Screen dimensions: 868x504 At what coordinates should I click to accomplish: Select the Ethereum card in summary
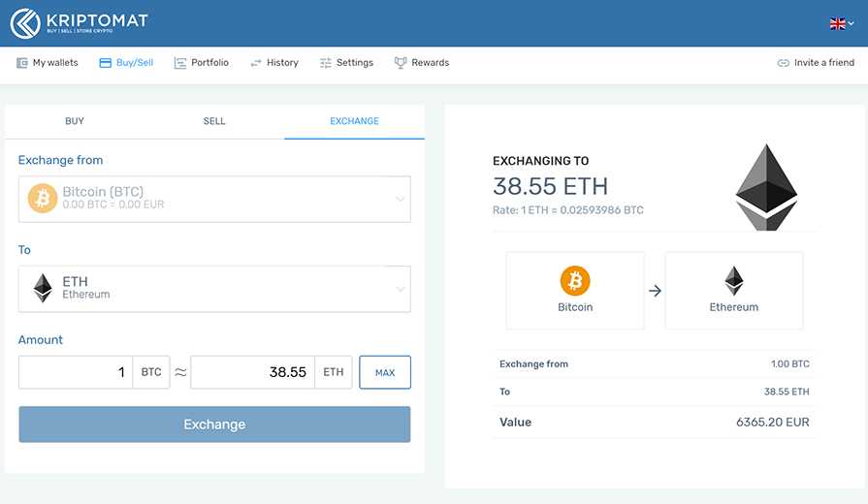734,291
